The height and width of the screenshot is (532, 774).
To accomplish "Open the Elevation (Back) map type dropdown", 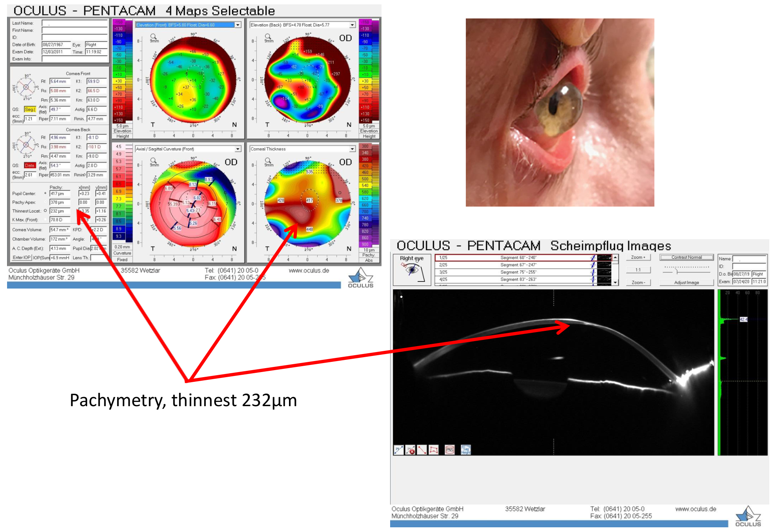I will click(352, 25).
